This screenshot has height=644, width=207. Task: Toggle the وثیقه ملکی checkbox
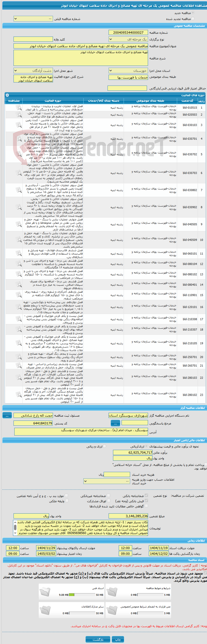[x=66, y=500]
